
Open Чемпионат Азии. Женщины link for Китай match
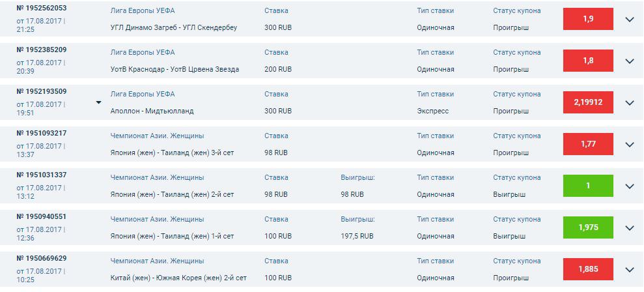(157, 261)
